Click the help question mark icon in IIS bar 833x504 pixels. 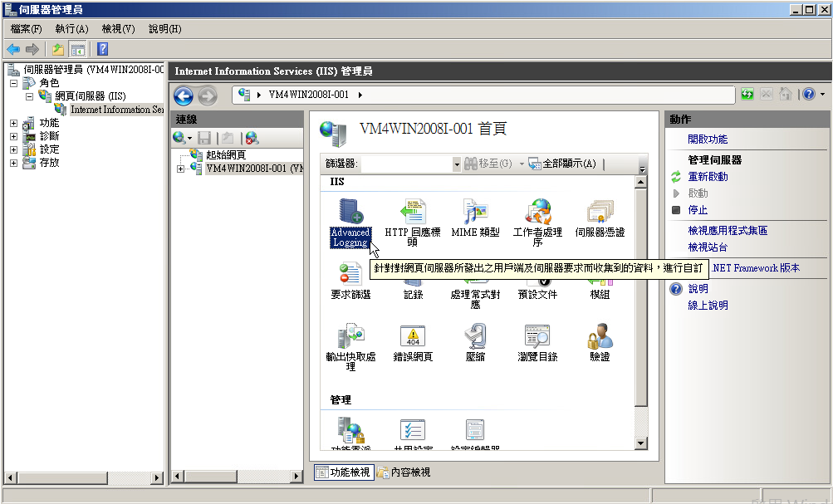(x=809, y=95)
